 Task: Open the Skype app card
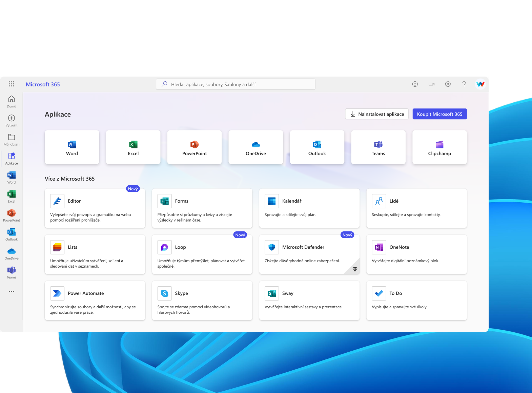click(x=202, y=301)
